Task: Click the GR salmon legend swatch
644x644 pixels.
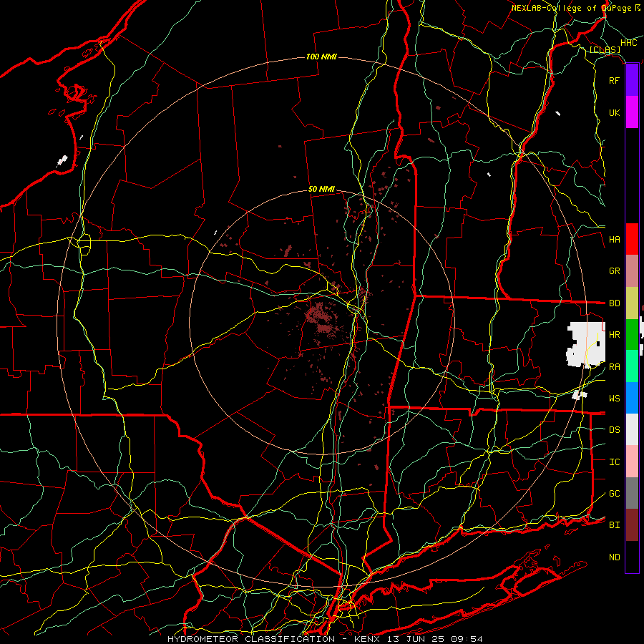Action: pyautogui.click(x=632, y=271)
